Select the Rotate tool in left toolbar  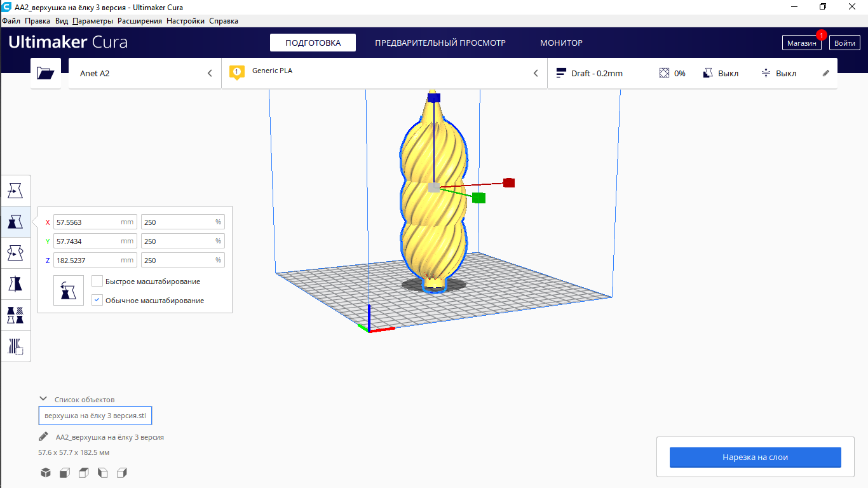15,252
